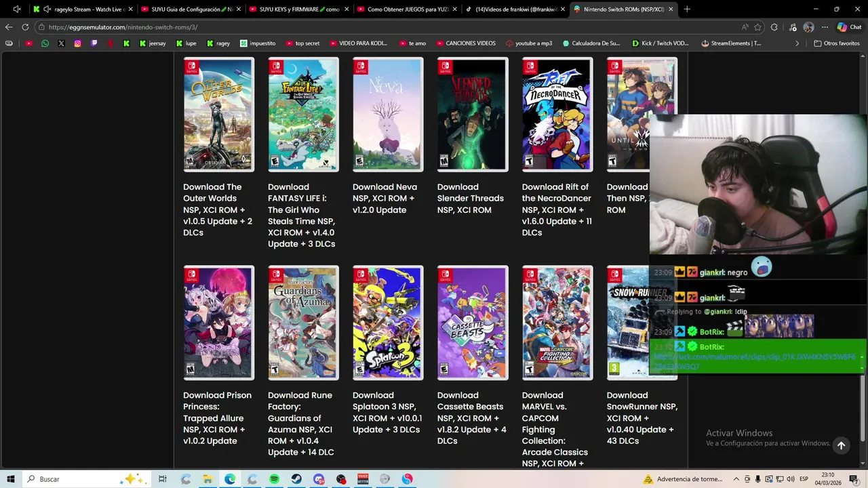Open the ragey bookmark
Screen dimensions: 868x488
click(218, 43)
